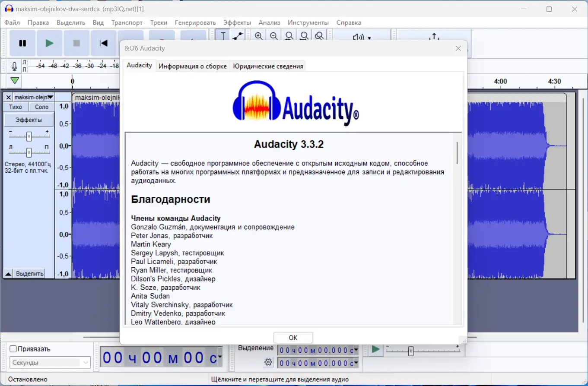This screenshot has width=588, height=386.
Task: Click the Fit Selection to Width icon
Action: coord(289,36)
